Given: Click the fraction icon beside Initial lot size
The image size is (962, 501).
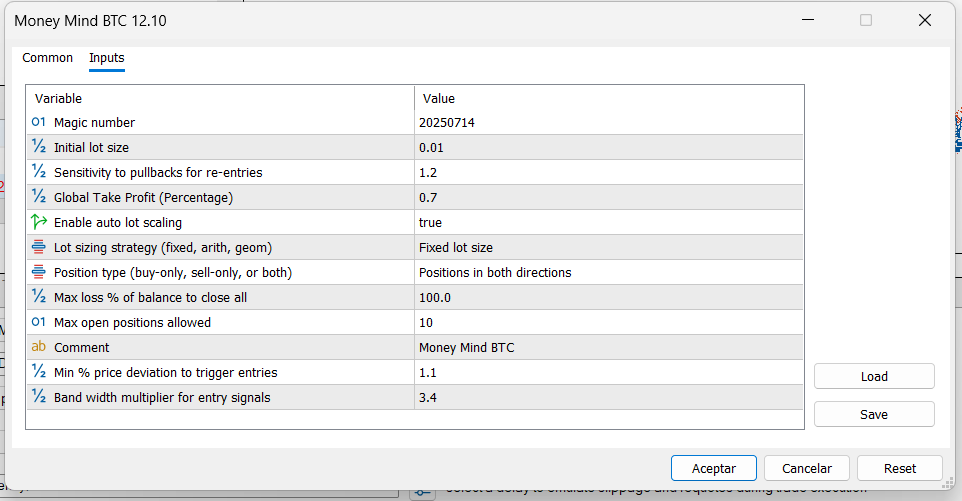Looking at the screenshot, I should (39, 147).
